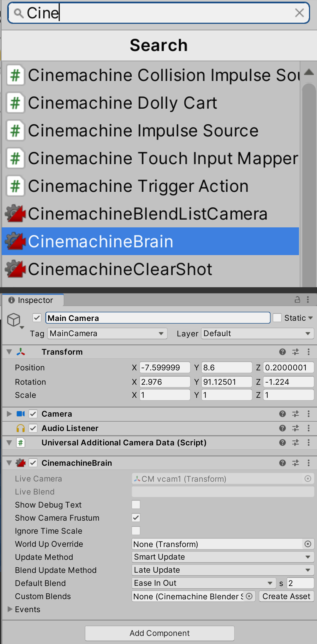The width and height of the screenshot is (317, 644).
Task: Open Update Method Smart Update dropdown
Action: 222,557
